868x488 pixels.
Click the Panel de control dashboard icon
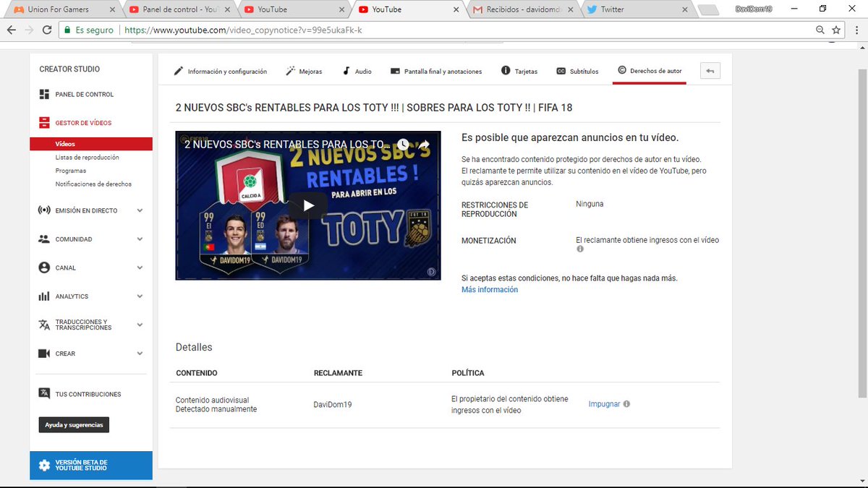[x=44, y=95]
